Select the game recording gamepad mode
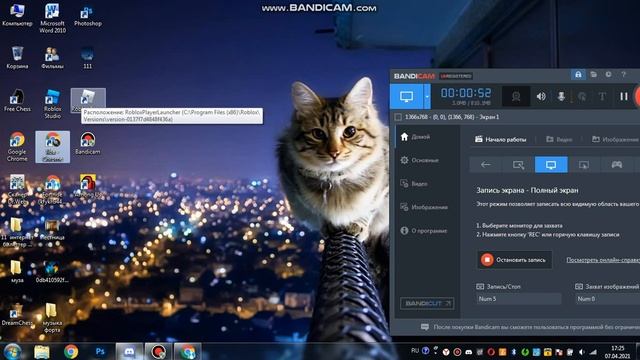This screenshot has height=360, width=640. point(616,164)
